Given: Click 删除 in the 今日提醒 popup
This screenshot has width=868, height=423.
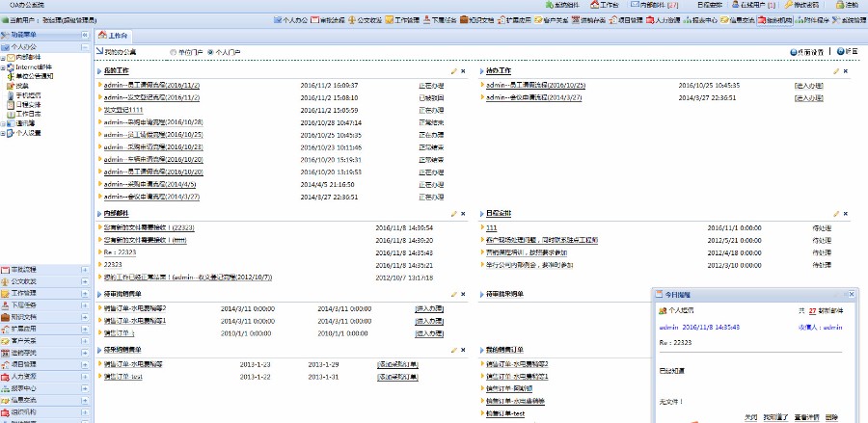Looking at the screenshot, I should coord(831,417).
